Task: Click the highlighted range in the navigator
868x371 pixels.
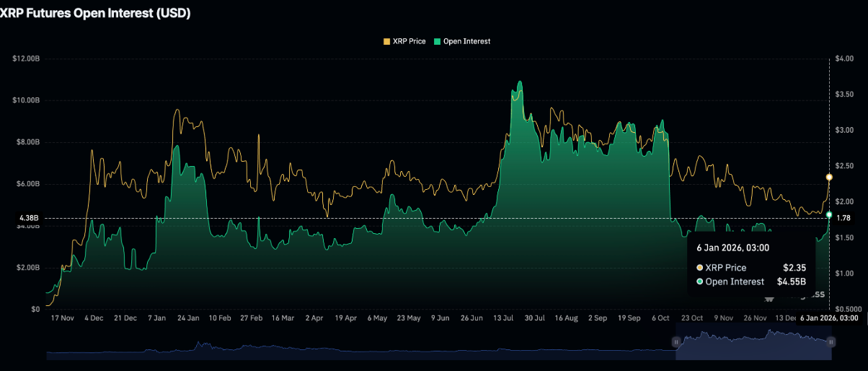Action: [753, 346]
